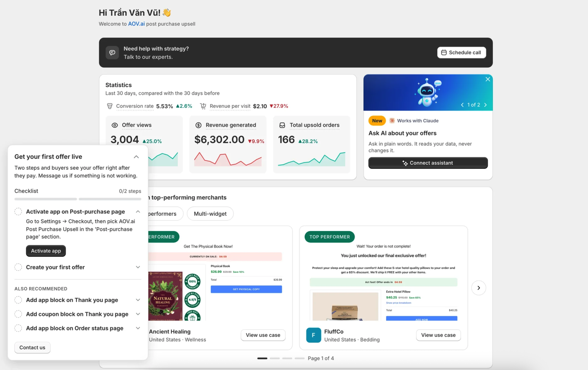
Task: Check the Add coupon block on Thank you page circle
Action: click(x=18, y=314)
